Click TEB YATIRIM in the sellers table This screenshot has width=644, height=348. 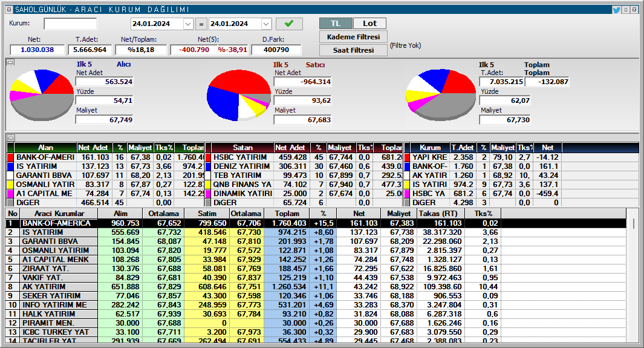pos(238,176)
